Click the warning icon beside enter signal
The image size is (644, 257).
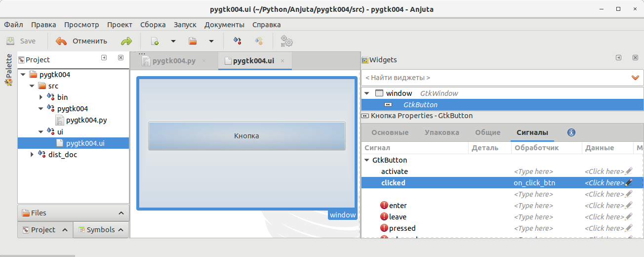point(384,206)
